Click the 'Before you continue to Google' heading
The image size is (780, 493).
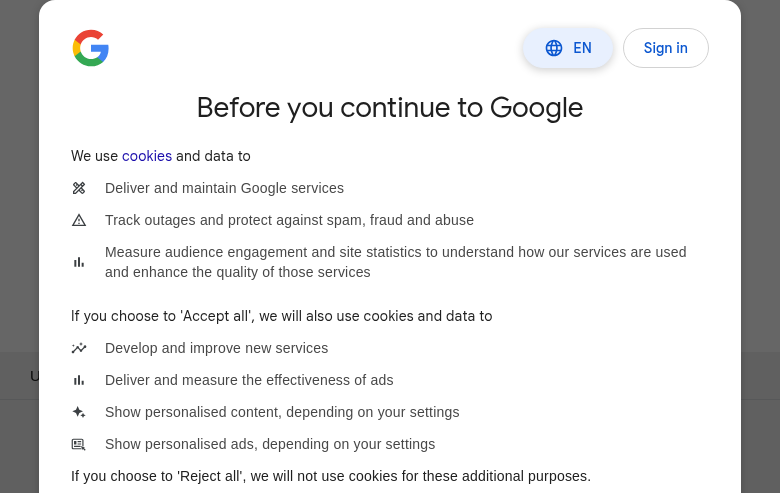pos(390,107)
